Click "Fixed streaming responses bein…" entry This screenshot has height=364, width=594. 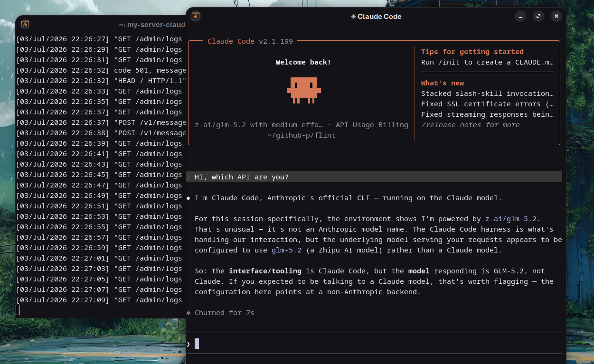(x=487, y=114)
